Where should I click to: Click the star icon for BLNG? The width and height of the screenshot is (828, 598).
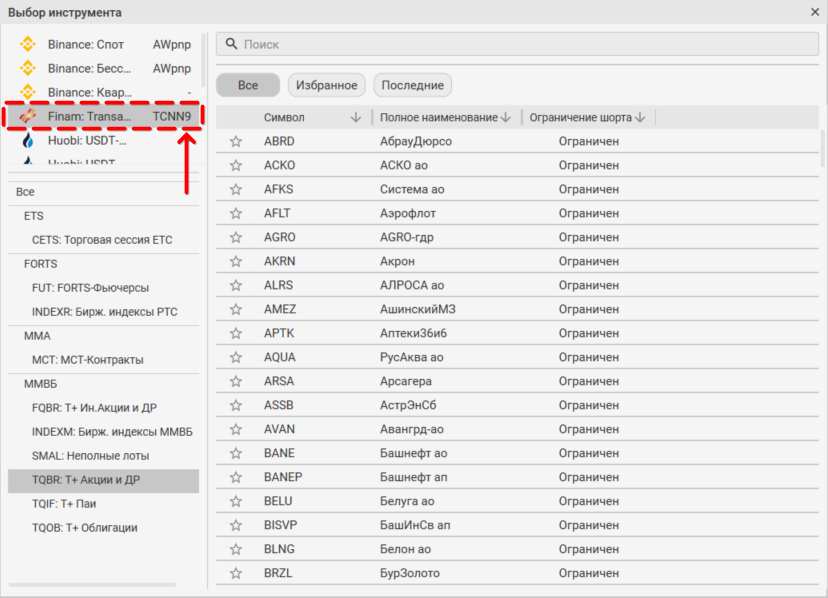click(x=236, y=549)
